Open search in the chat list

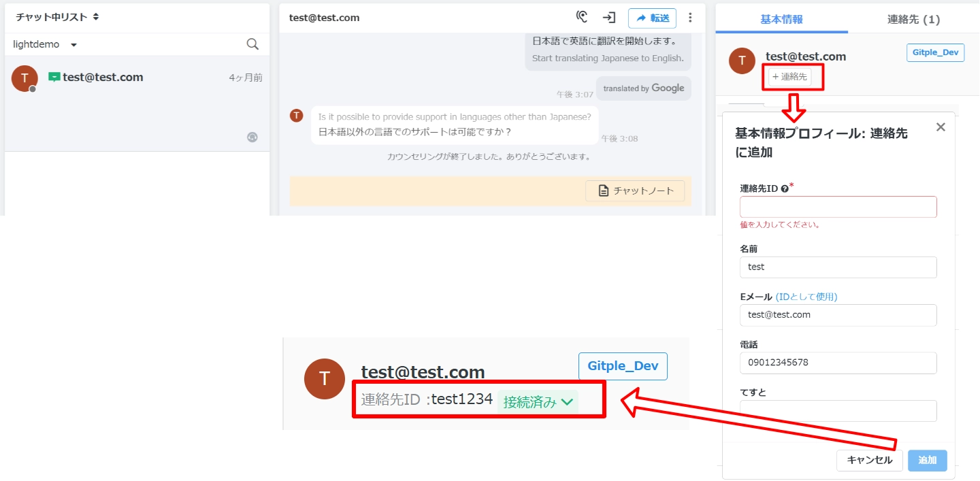point(252,44)
